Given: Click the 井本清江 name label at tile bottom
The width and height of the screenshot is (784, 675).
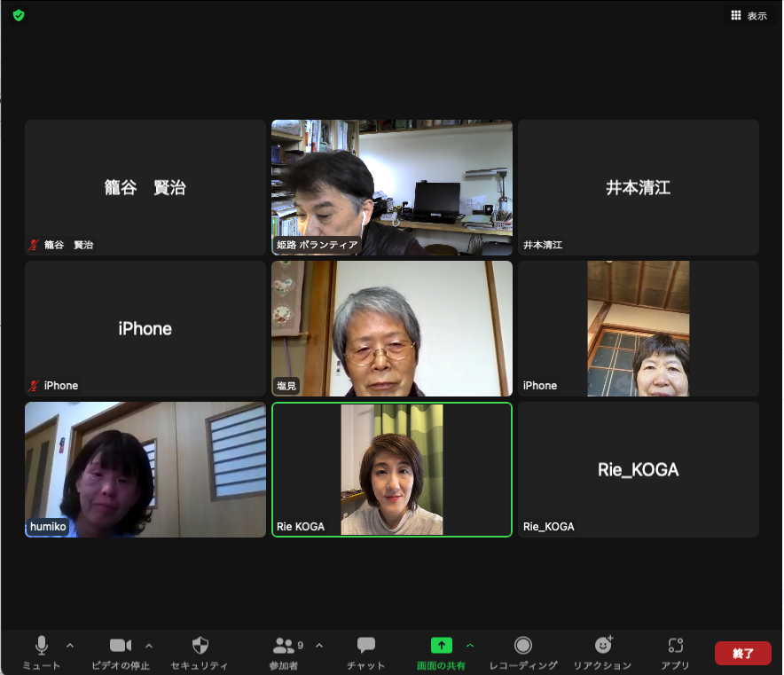Looking at the screenshot, I should [x=543, y=245].
